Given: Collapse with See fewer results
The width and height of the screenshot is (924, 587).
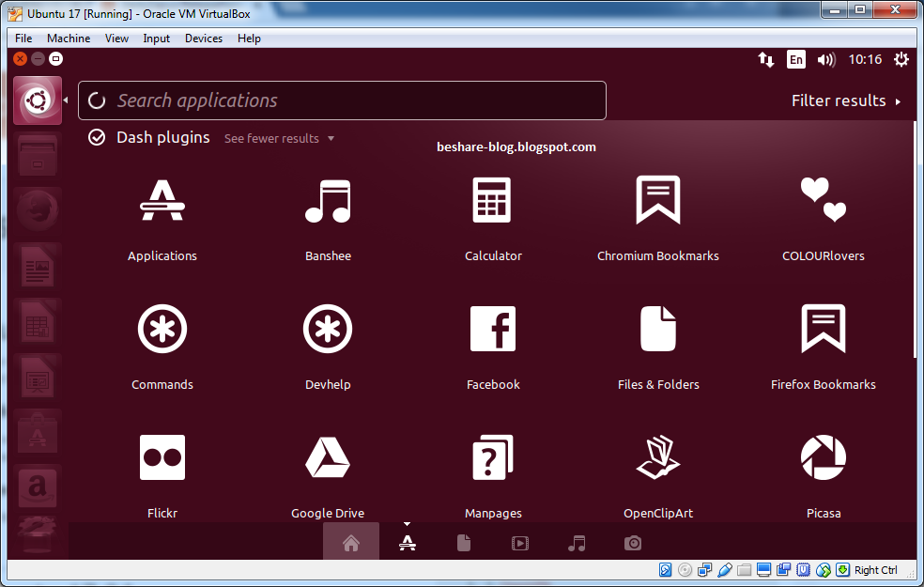Looking at the screenshot, I should [279, 138].
